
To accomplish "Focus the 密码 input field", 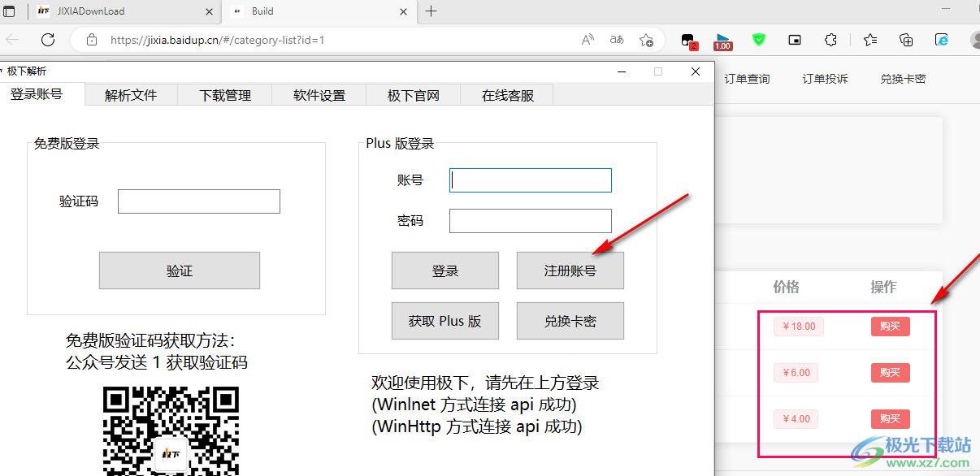I will pyautogui.click(x=531, y=221).
